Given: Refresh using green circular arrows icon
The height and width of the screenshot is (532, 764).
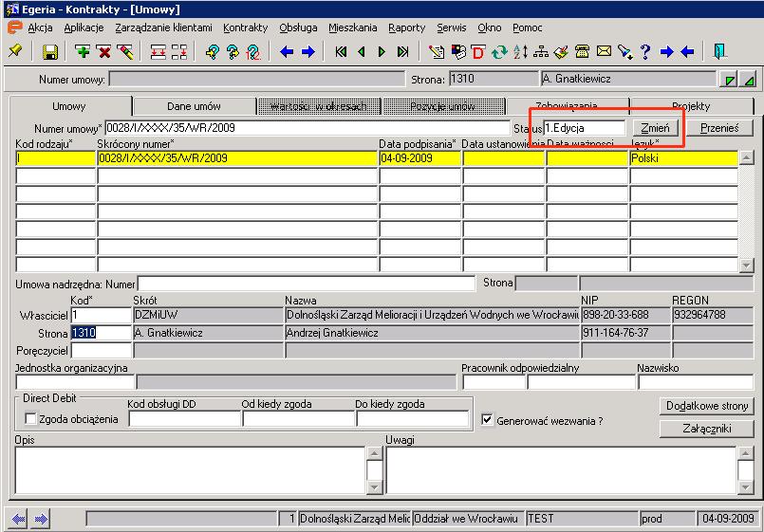Looking at the screenshot, I should pos(499,51).
